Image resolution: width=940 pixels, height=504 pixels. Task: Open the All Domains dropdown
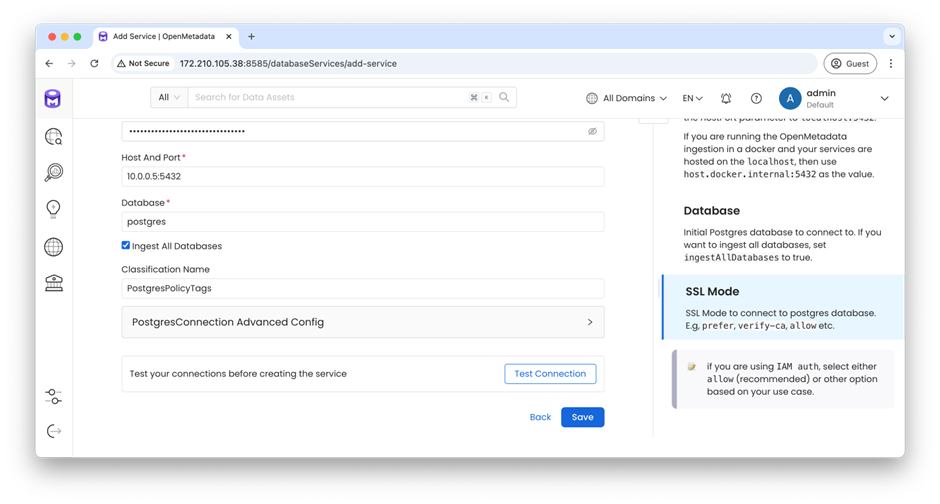[626, 98]
